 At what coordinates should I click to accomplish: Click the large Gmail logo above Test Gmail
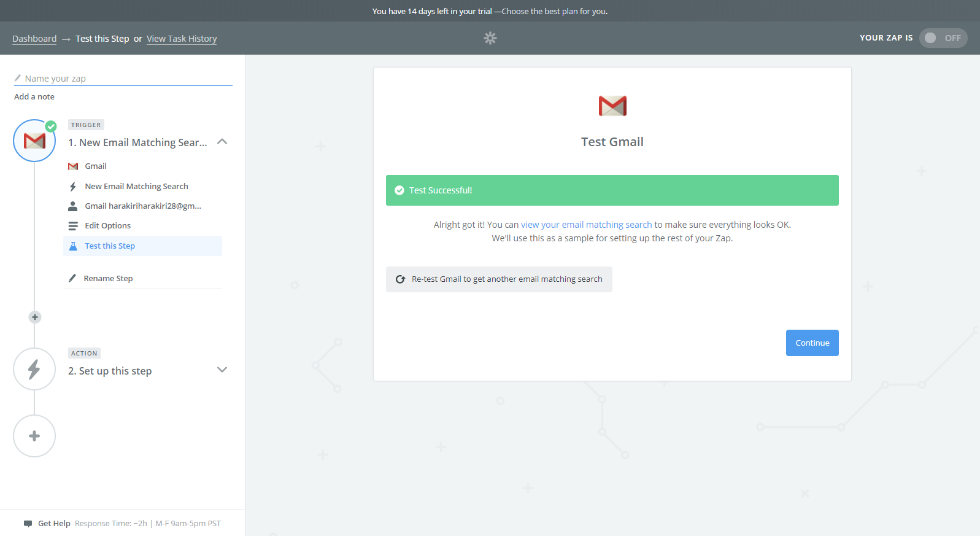coord(612,106)
